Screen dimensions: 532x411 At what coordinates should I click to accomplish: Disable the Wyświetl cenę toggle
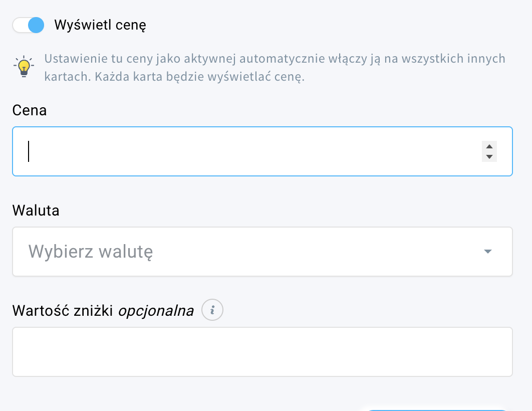point(28,24)
